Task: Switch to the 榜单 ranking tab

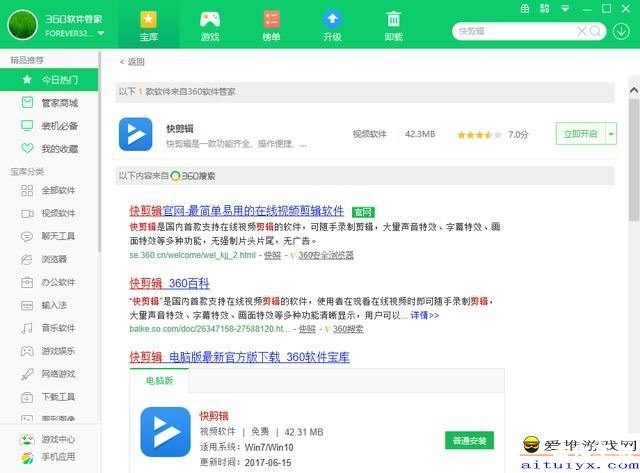Action: (x=271, y=27)
